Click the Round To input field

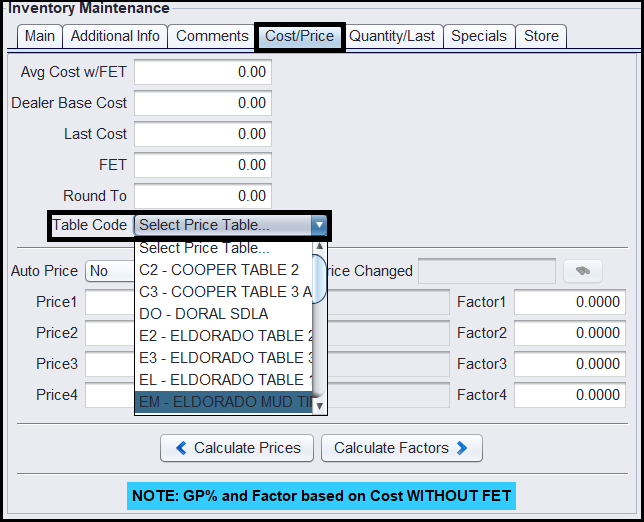[x=203, y=196]
